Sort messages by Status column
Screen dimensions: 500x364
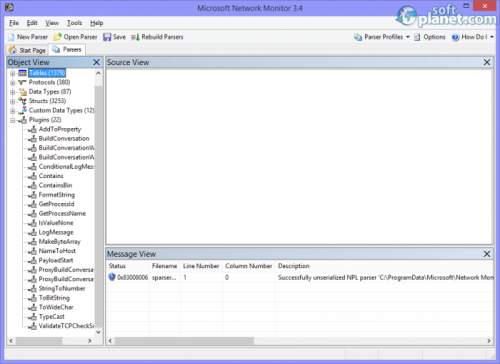pyautogui.click(x=128, y=266)
